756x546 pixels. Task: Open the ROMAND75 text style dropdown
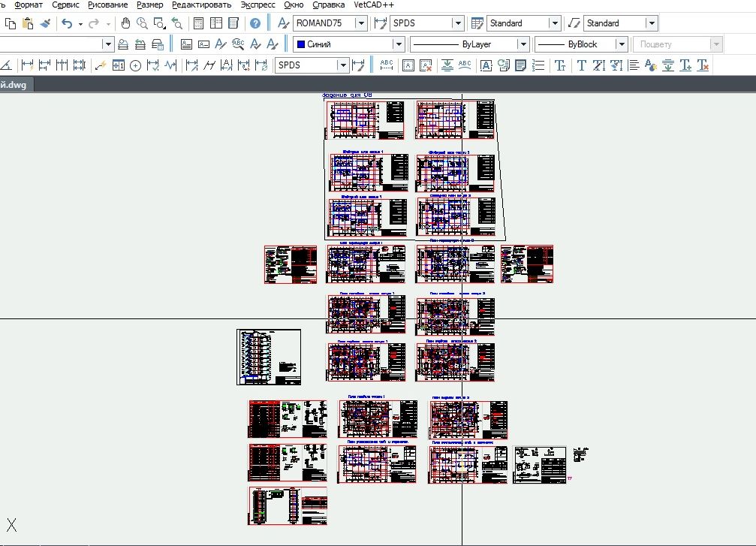360,23
